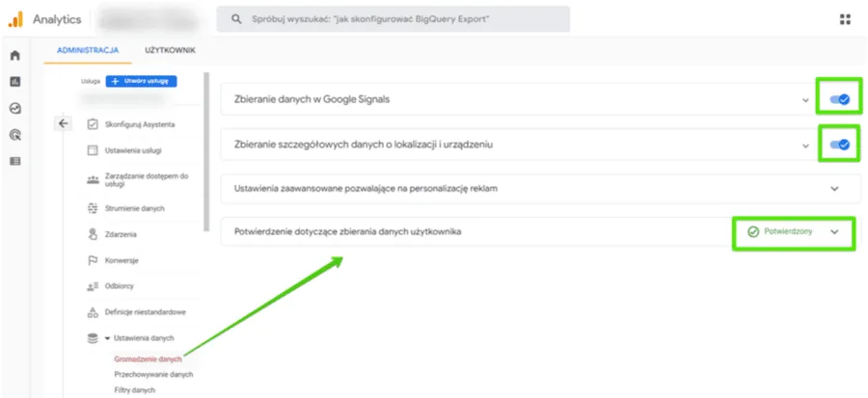Open Strumienie danych link
The height and width of the screenshot is (398, 868).
(x=134, y=208)
